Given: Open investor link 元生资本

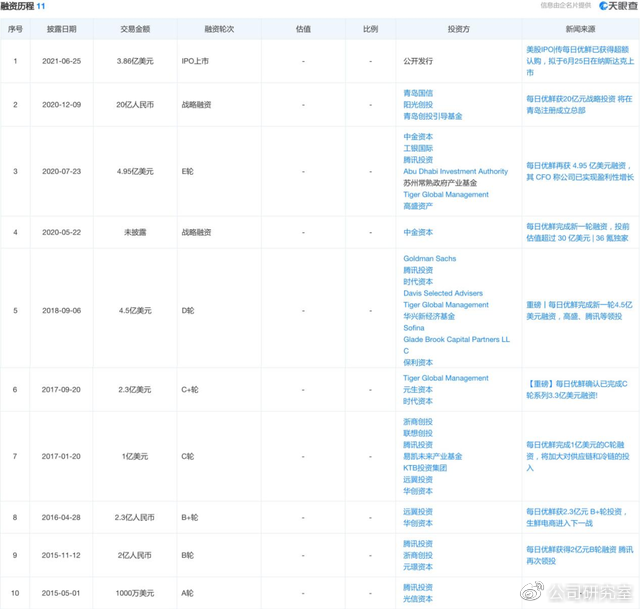Looking at the screenshot, I should point(418,390).
